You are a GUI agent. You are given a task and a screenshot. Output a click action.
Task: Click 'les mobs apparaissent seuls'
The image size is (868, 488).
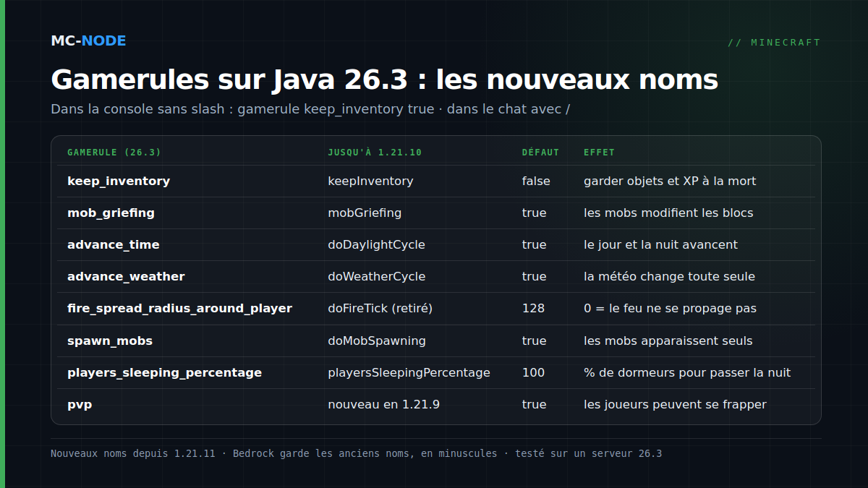click(x=668, y=341)
